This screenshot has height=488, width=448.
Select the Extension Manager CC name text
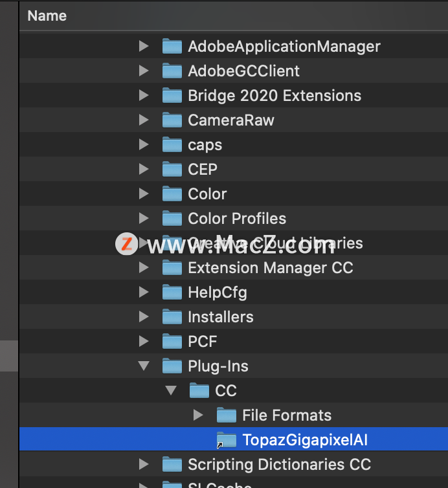(271, 269)
